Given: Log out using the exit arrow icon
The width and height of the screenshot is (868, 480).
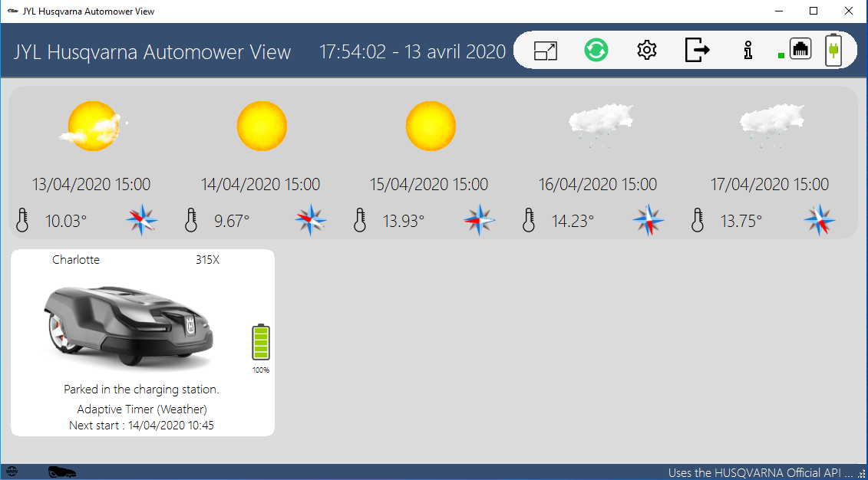Looking at the screenshot, I should pos(697,50).
